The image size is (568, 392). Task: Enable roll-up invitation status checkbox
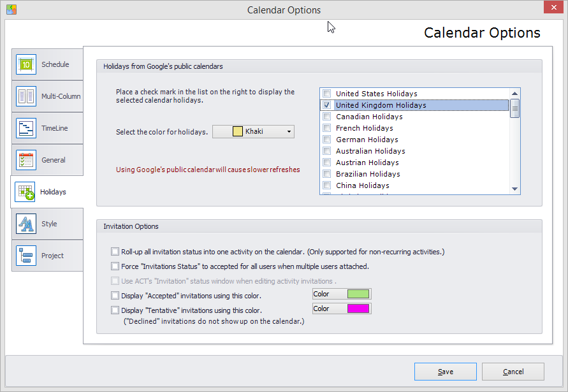115,251
